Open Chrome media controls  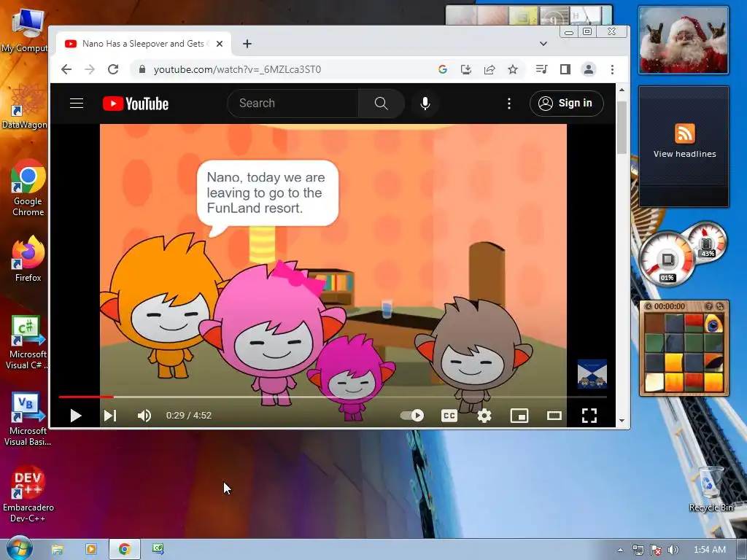click(x=541, y=69)
